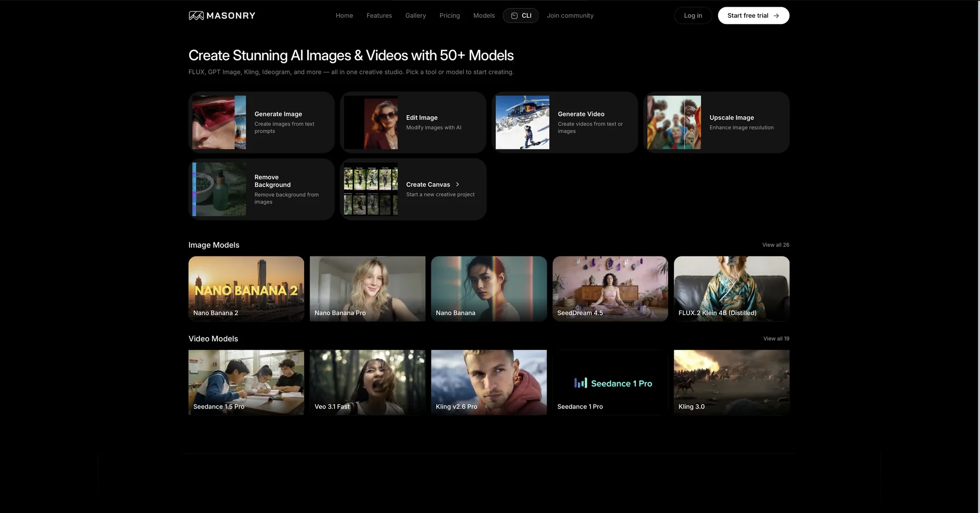This screenshot has width=980, height=513.
Task: Choose the Upscale Image tool card
Action: (x=716, y=122)
